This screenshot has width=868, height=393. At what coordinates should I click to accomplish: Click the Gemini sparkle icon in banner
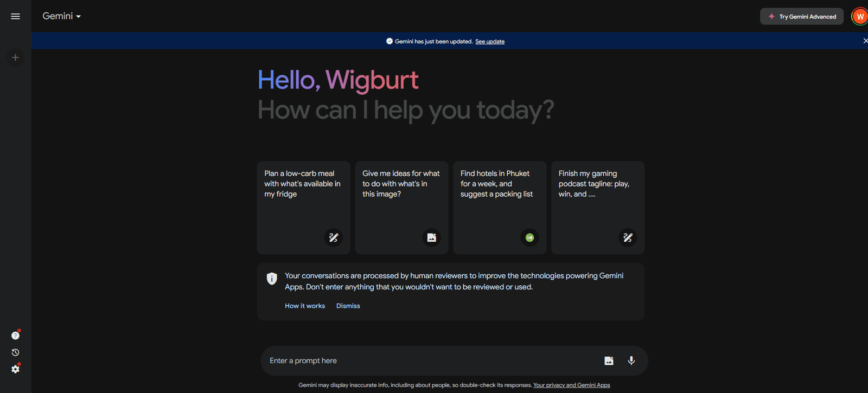coord(390,41)
